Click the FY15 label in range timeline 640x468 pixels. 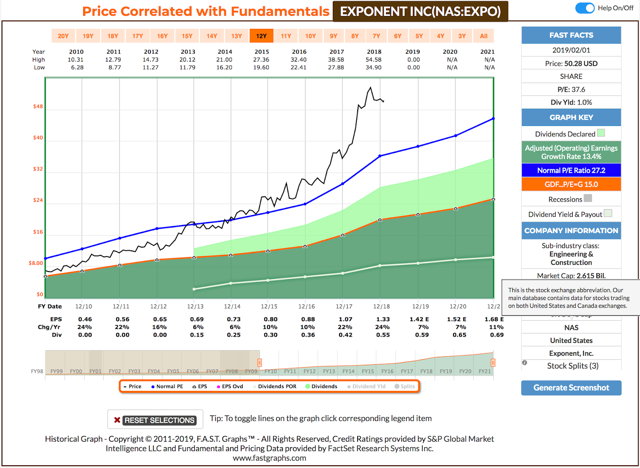368,371
